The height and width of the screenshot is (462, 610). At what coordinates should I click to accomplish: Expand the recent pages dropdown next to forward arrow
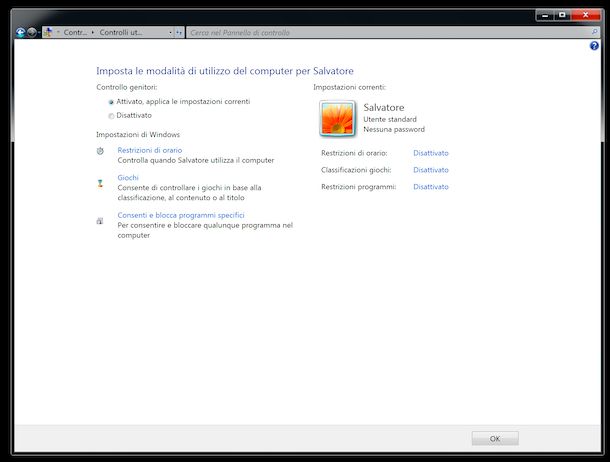[39, 33]
